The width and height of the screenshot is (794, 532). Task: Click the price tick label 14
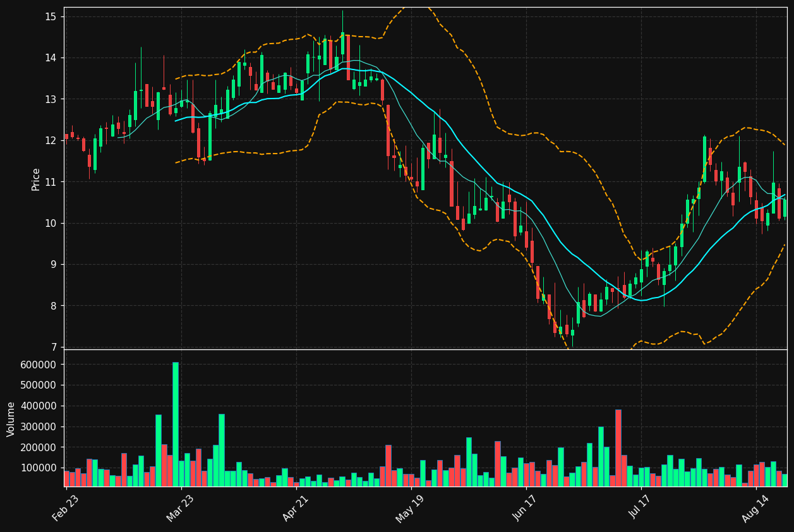click(51, 58)
